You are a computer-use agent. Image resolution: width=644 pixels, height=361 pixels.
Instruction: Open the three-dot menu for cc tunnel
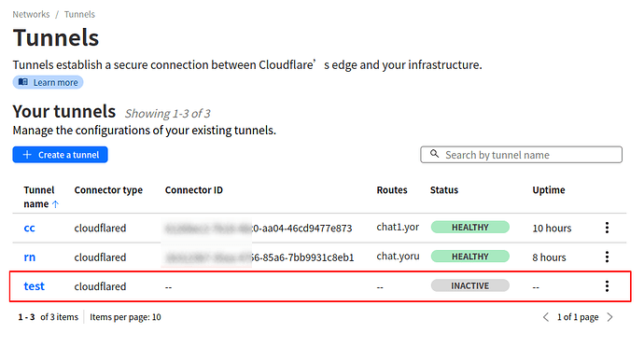[607, 228]
